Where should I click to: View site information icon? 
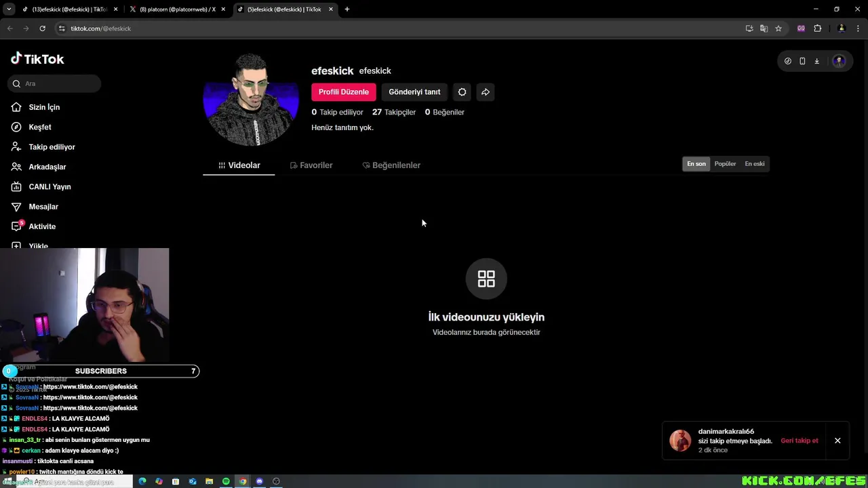click(x=62, y=28)
